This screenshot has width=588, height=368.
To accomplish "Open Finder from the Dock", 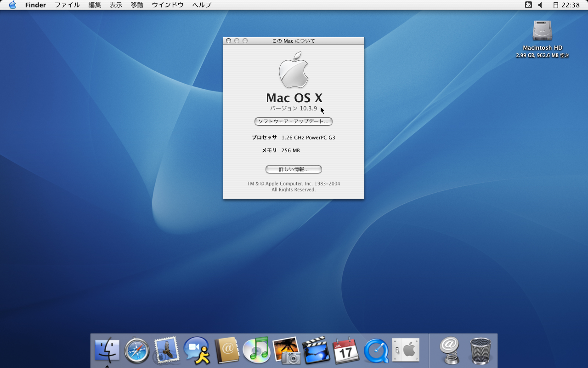I will [x=107, y=351].
